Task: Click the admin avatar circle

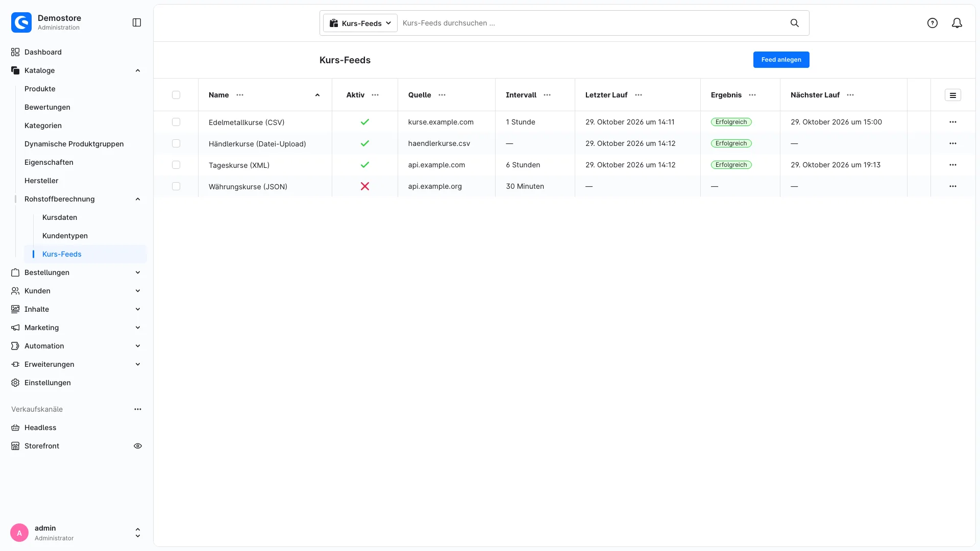Action: [x=19, y=533]
